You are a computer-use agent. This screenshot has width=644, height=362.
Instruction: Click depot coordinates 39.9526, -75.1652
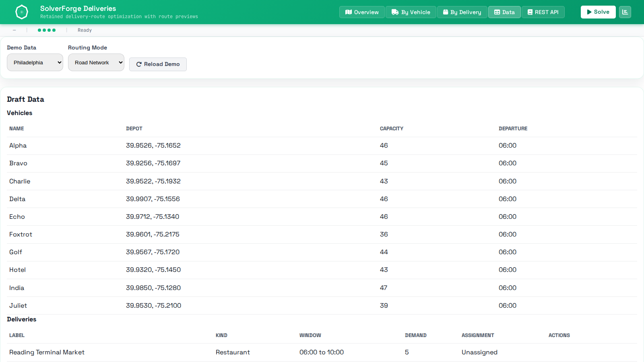click(x=153, y=146)
